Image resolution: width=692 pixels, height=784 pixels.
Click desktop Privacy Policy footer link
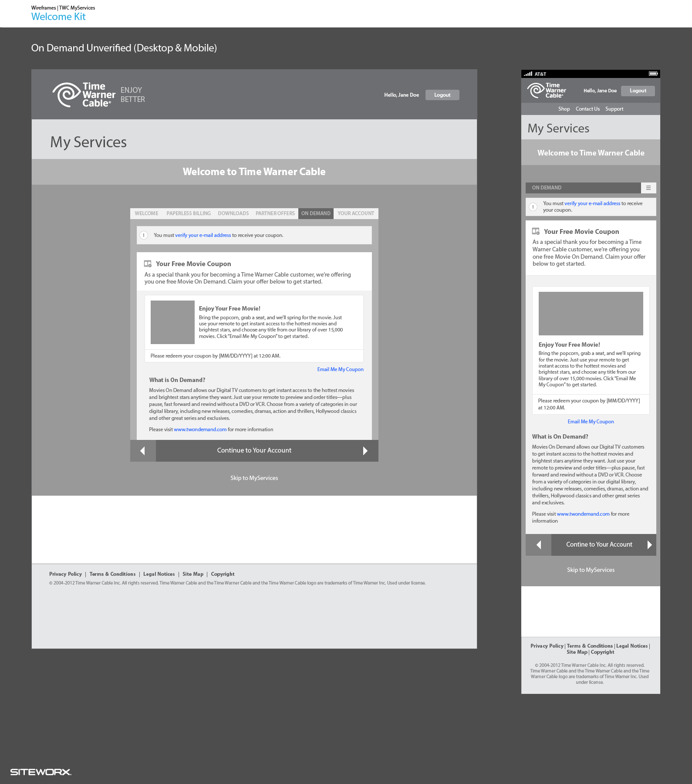click(65, 574)
